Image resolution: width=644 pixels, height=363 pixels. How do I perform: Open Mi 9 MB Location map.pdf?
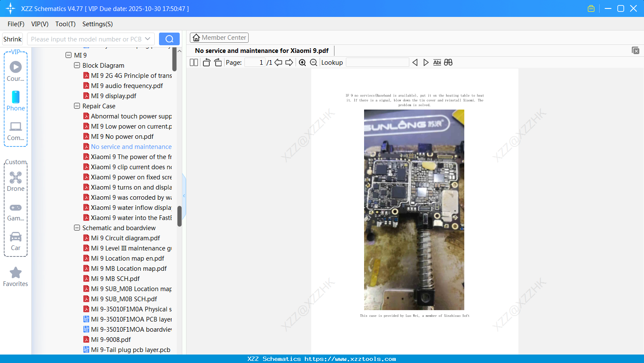click(x=129, y=269)
